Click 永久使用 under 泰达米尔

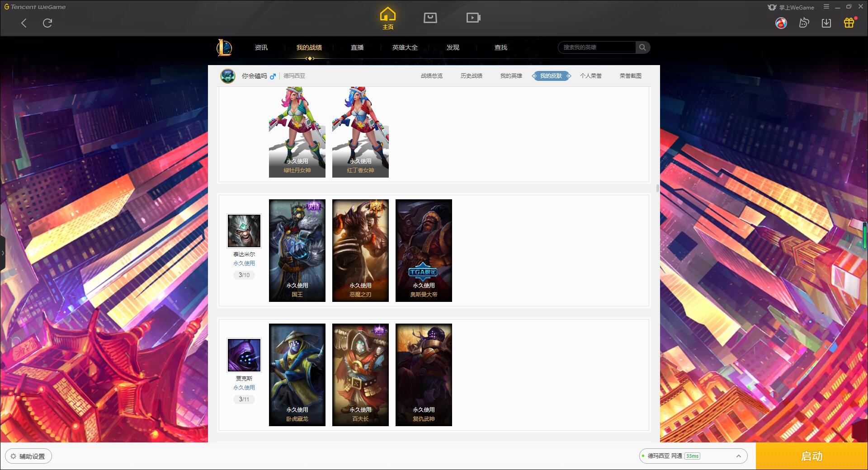point(244,263)
